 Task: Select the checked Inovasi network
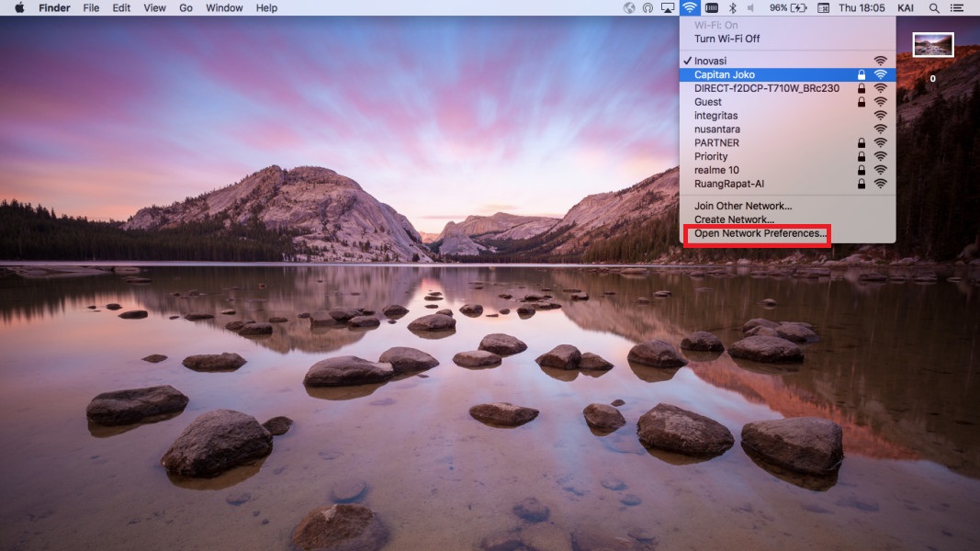point(710,61)
